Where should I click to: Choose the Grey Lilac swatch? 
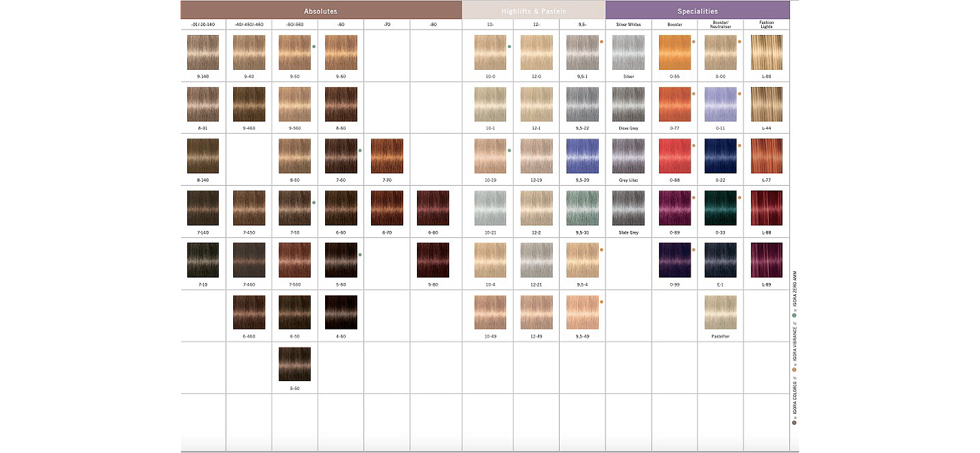point(628,156)
